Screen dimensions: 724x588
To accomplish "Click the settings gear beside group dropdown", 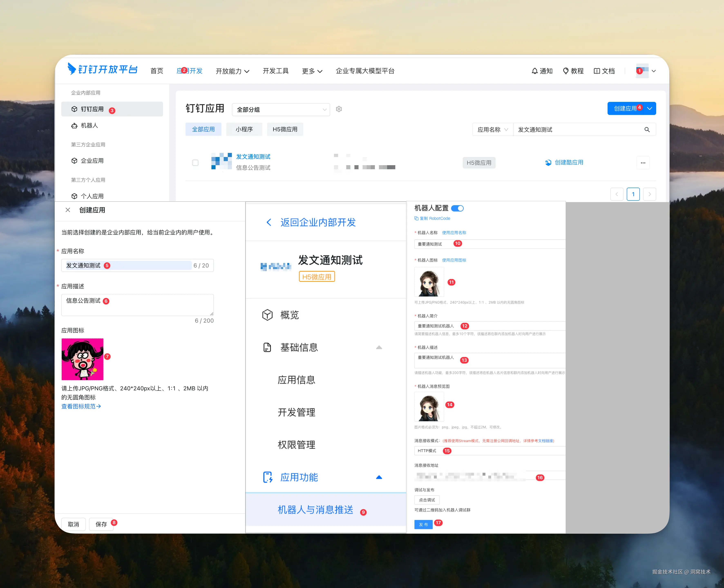I will (339, 109).
